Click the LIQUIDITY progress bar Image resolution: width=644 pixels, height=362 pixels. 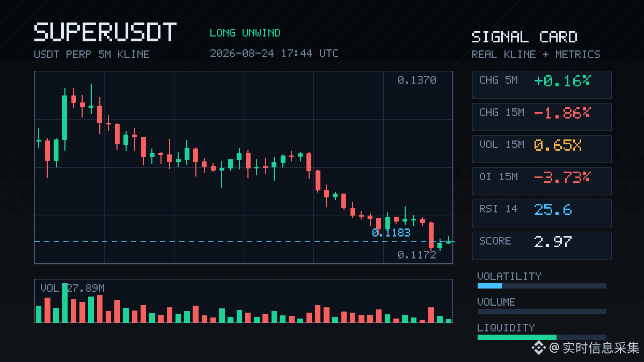click(x=542, y=337)
